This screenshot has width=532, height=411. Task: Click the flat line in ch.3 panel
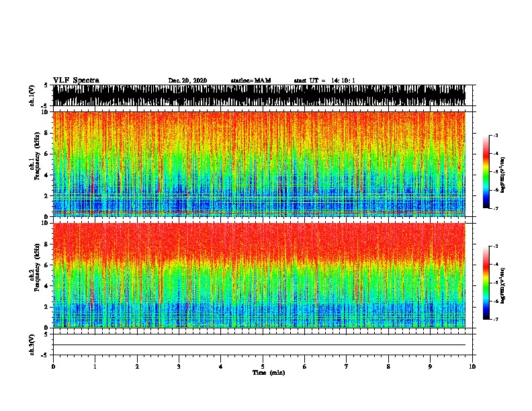tap(259, 345)
